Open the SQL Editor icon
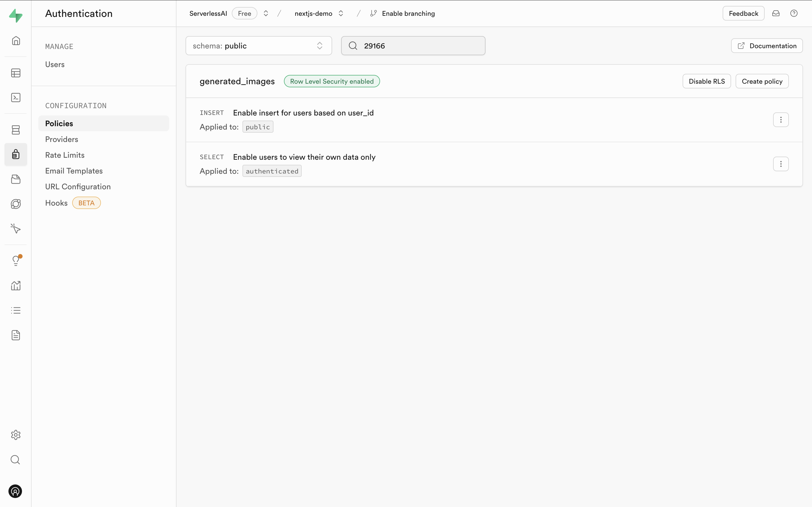 [x=16, y=97]
